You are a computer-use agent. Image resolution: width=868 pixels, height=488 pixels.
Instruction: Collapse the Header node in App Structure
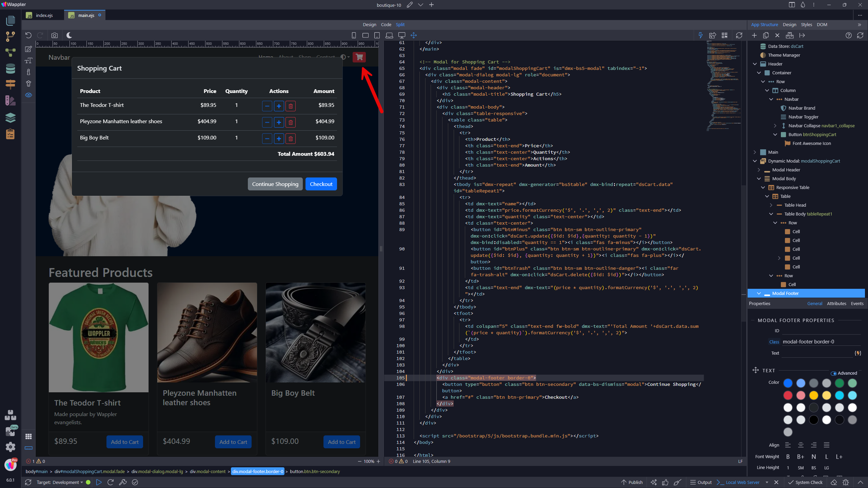tap(755, 64)
